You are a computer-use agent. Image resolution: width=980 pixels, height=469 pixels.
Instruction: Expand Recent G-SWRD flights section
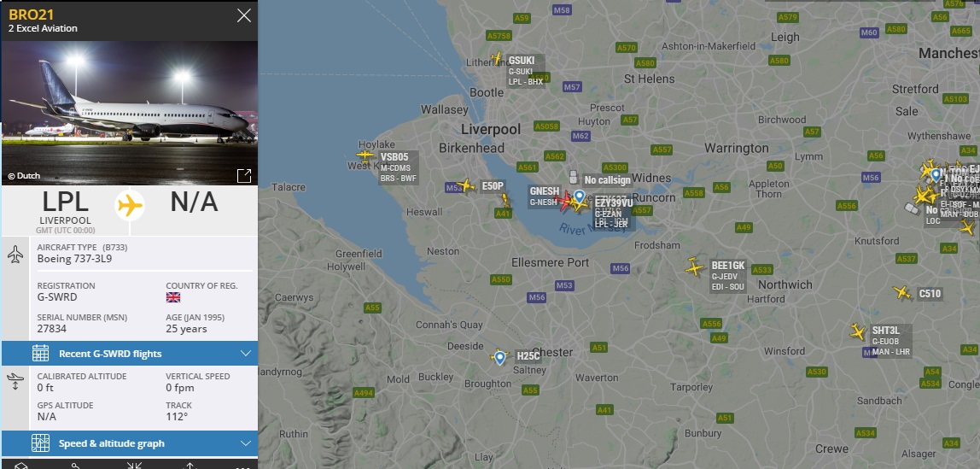coord(130,354)
